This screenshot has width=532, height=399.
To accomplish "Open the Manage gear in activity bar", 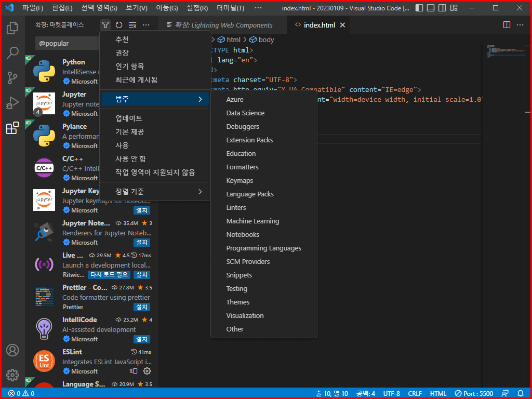I will (x=12, y=375).
